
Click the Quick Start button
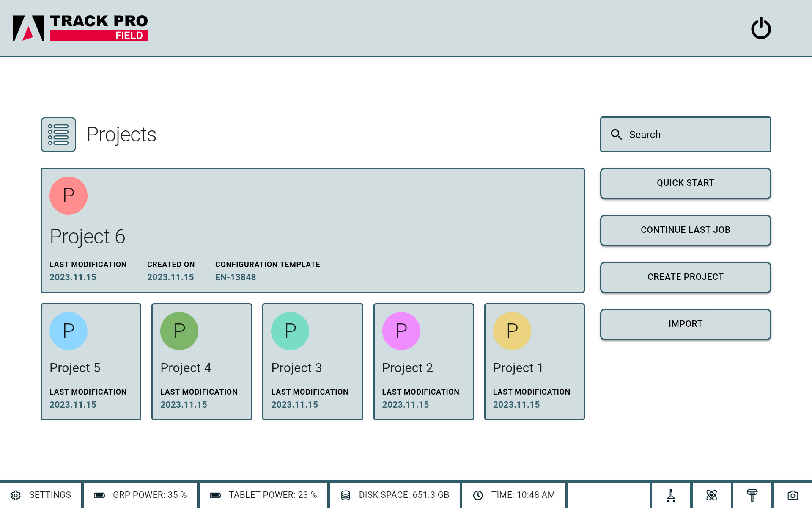pos(685,183)
